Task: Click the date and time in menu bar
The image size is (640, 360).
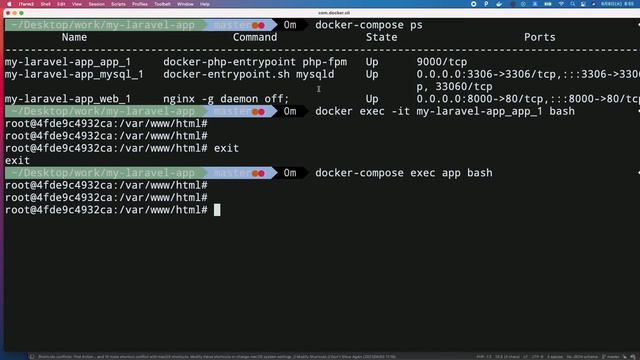Action: click(x=617, y=4)
